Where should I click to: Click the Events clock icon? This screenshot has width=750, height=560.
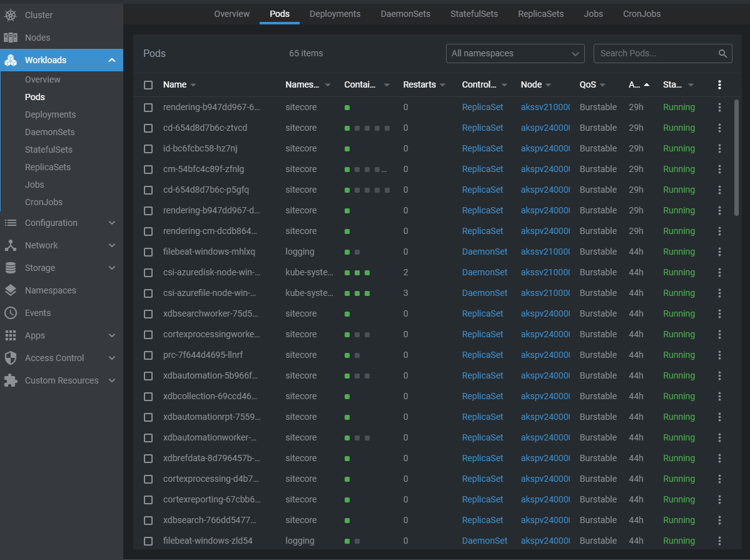tap(11, 313)
